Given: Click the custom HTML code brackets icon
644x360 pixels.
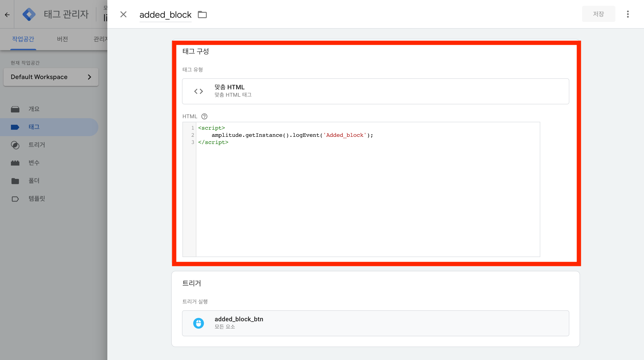Looking at the screenshot, I should (199, 91).
